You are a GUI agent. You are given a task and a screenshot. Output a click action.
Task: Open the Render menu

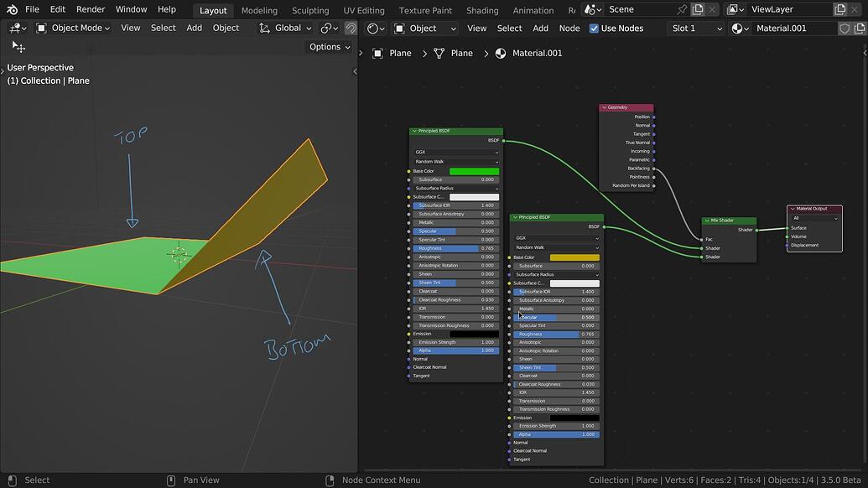pyautogui.click(x=91, y=9)
